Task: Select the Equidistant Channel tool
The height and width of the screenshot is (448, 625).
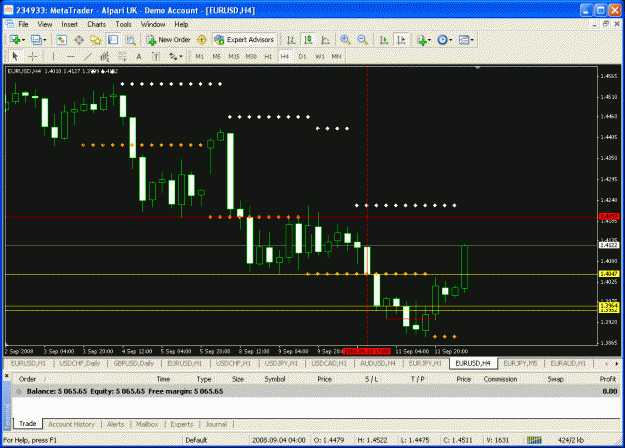Action: [x=105, y=57]
